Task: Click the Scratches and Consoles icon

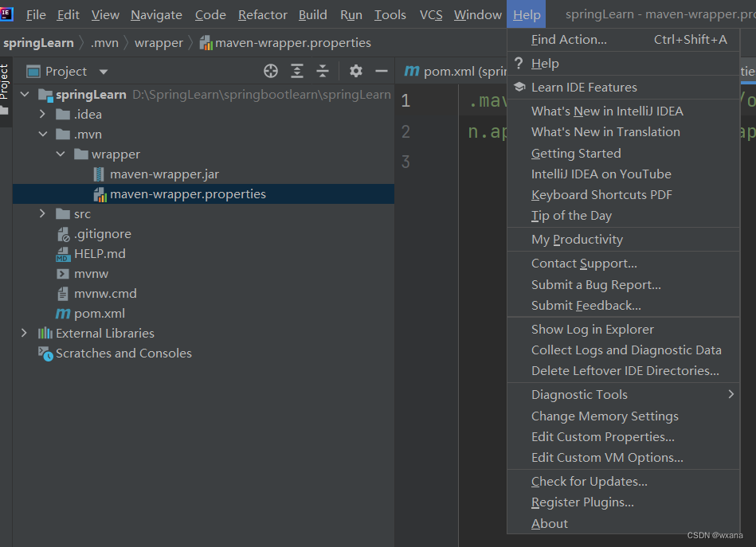Action: [x=44, y=353]
